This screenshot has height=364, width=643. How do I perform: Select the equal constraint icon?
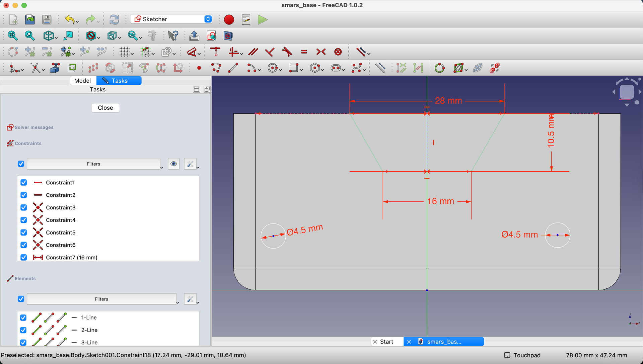[304, 52]
